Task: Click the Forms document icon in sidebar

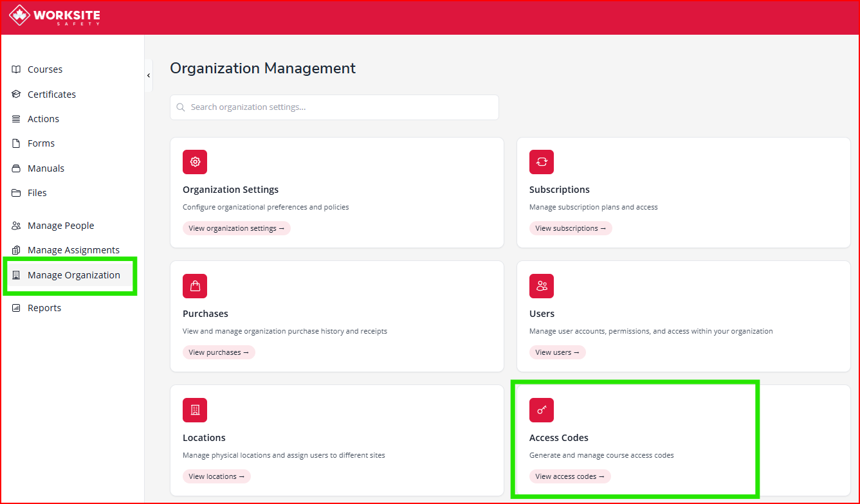Action: click(16, 143)
